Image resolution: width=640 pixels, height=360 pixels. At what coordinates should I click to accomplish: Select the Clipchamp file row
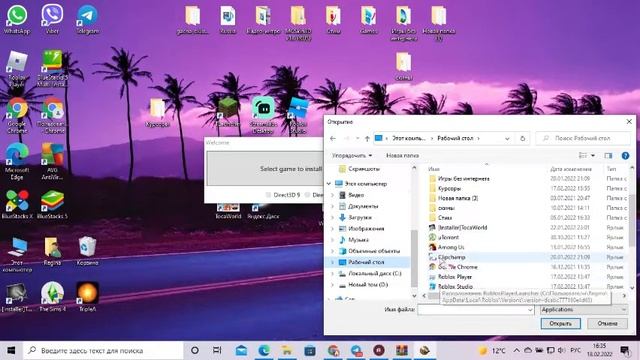pyautogui.click(x=527, y=257)
